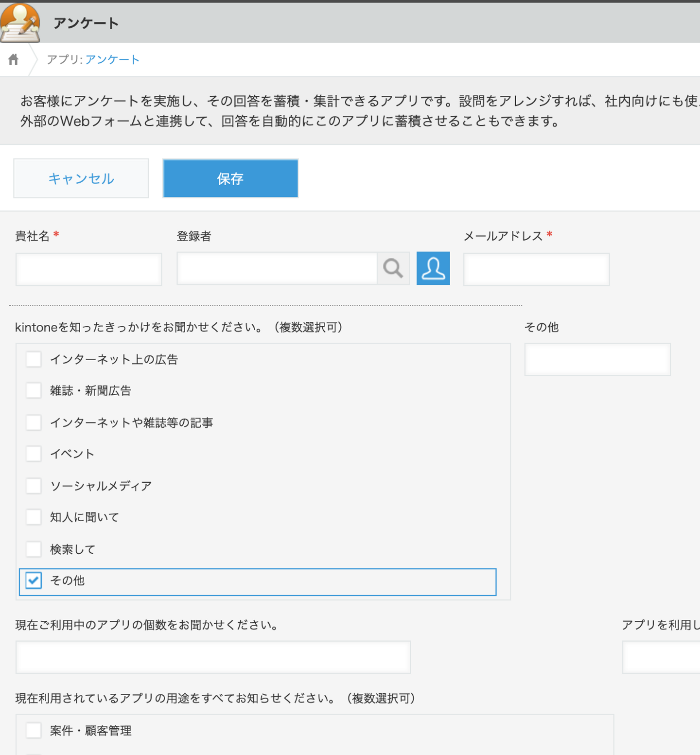Click the blue 保存 button

pyautogui.click(x=230, y=178)
